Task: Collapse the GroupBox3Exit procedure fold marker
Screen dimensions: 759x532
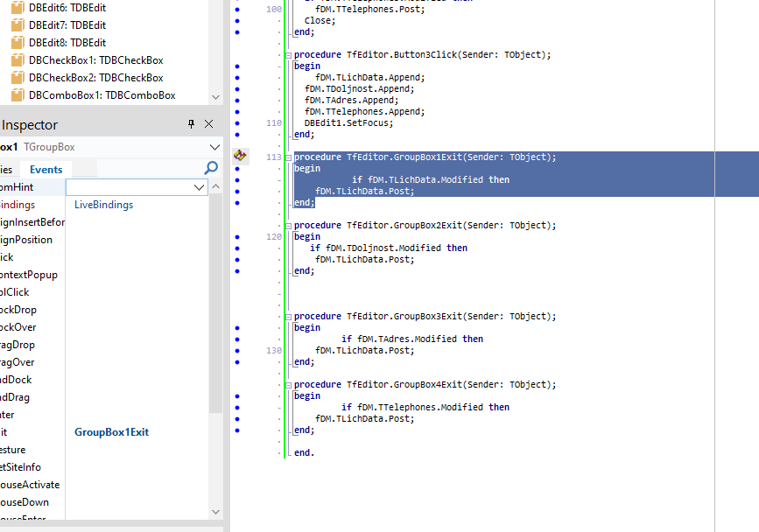Action: 289,317
